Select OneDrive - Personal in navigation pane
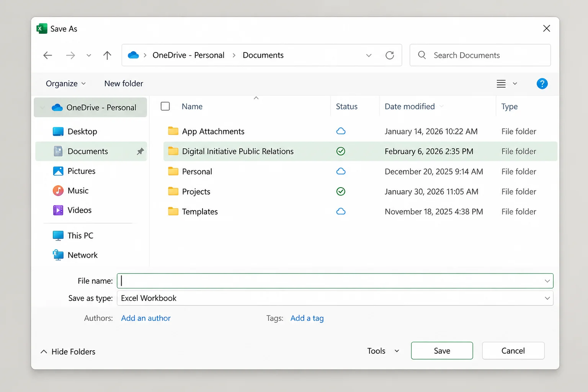This screenshot has width=588, height=392. tap(91, 108)
